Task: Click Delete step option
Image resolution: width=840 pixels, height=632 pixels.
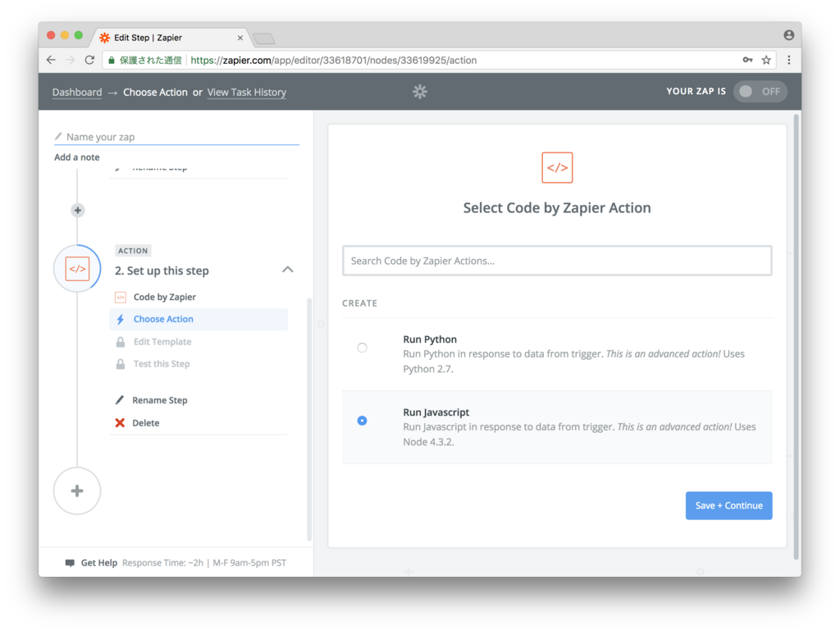Action: (x=146, y=423)
